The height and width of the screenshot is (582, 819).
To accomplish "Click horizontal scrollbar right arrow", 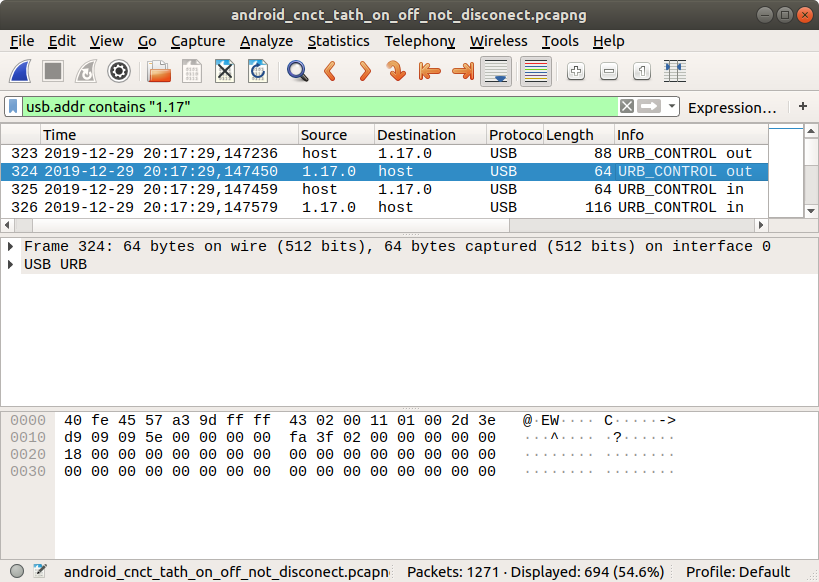I will [x=761, y=225].
